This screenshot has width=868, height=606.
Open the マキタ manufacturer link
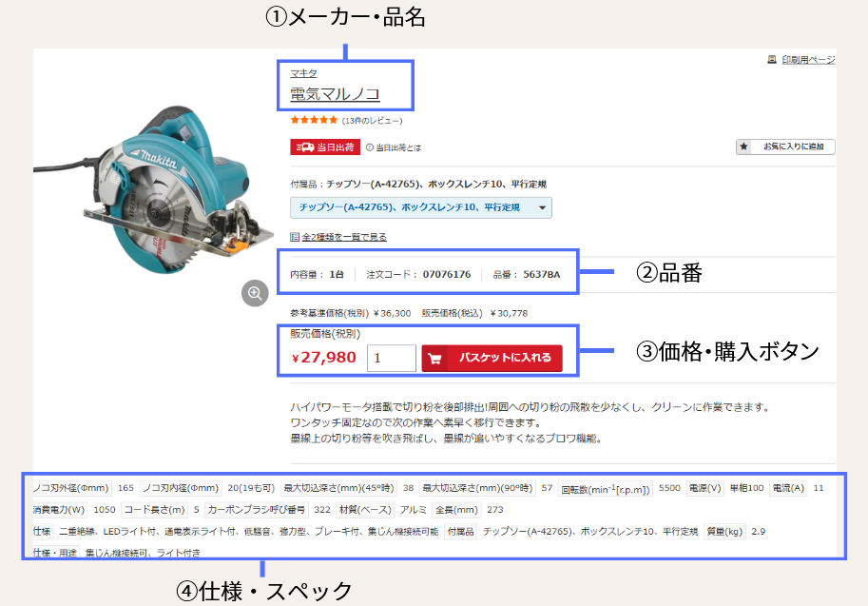[x=303, y=73]
